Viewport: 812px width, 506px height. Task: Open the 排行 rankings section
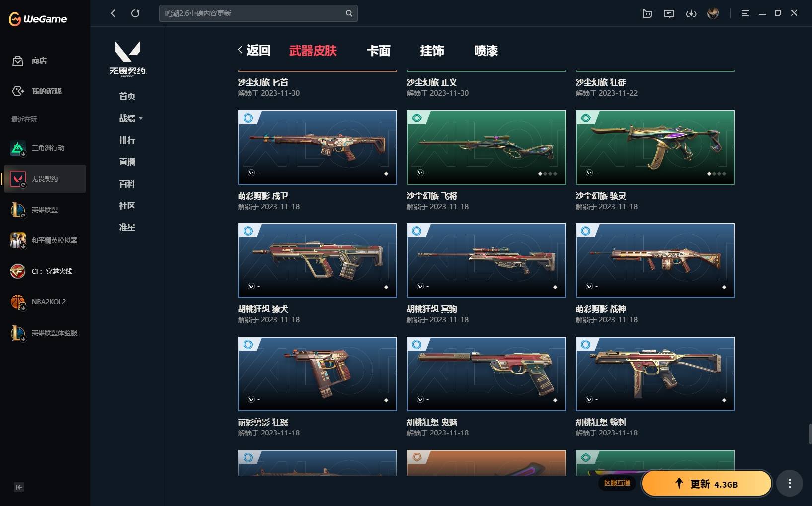(x=127, y=140)
